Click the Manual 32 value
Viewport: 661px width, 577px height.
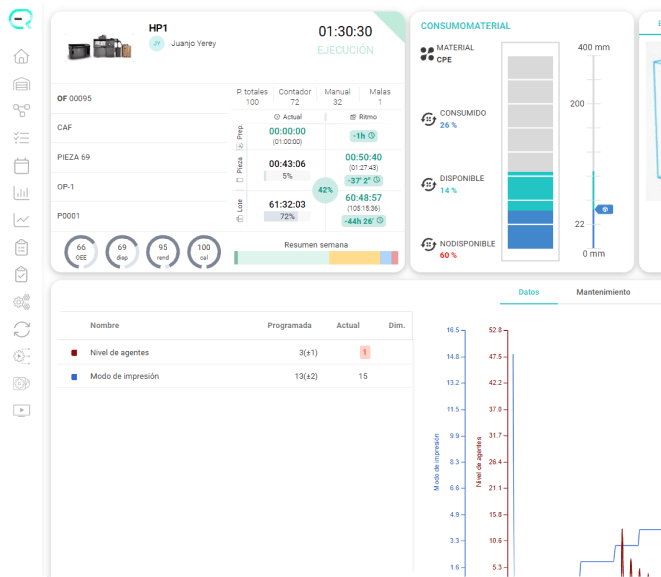point(337,102)
